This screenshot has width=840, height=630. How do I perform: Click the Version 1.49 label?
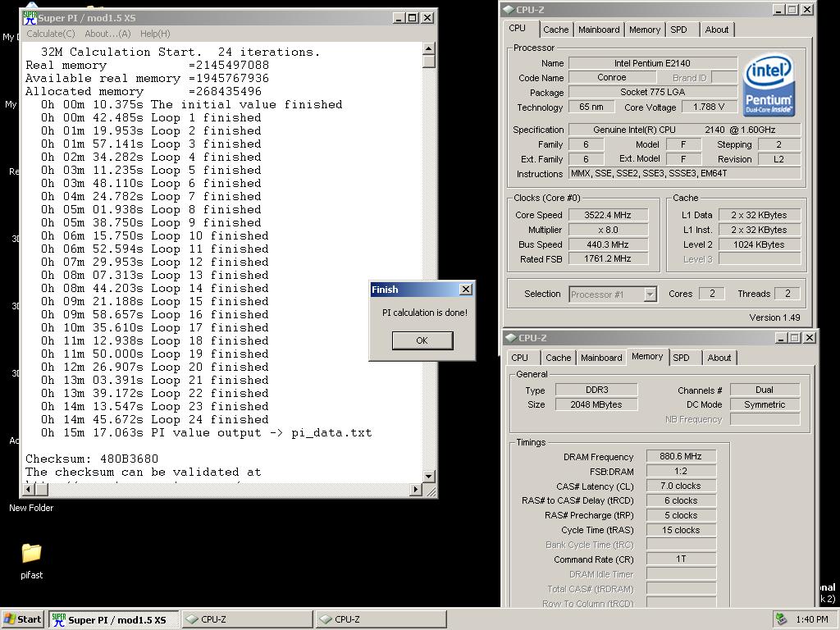[x=774, y=317]
